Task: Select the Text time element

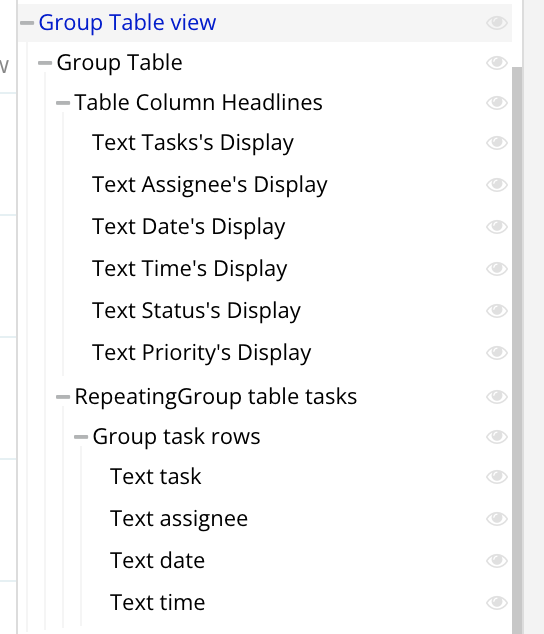Action: pos(157,602)
